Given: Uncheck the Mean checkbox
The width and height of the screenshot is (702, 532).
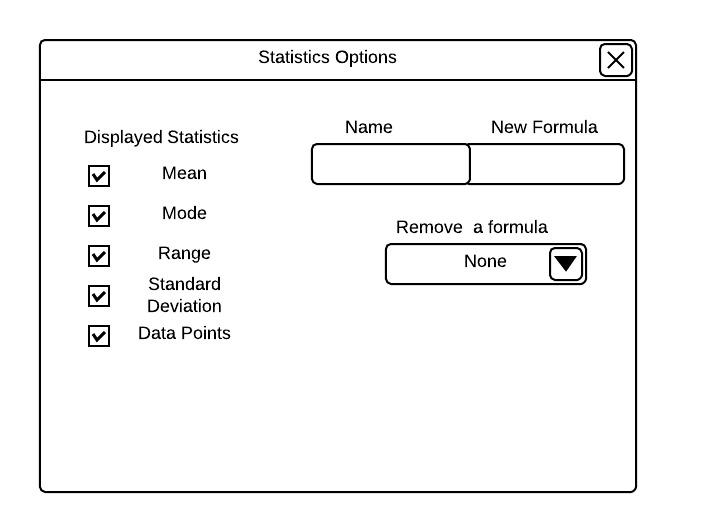Looking at the screenshot, I should click(99, 176).
